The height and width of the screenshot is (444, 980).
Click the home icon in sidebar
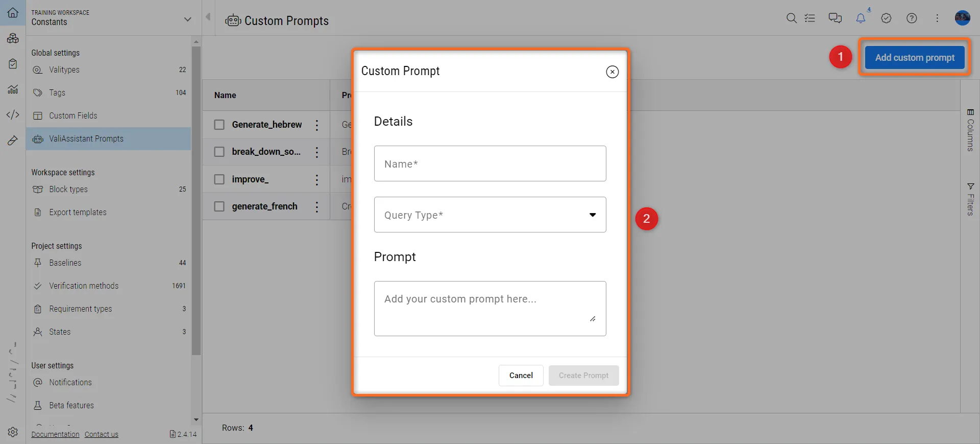[x=13, y=13]
